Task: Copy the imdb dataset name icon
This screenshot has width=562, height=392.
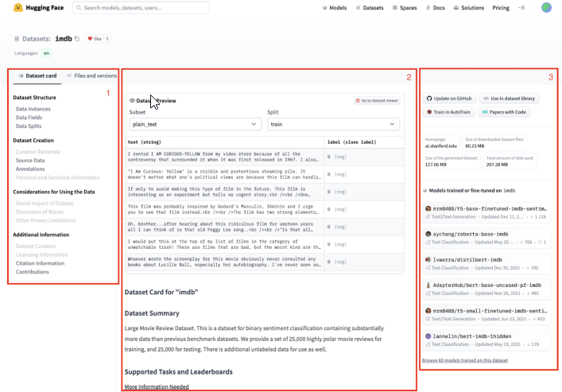Action: tap(77, 39)
